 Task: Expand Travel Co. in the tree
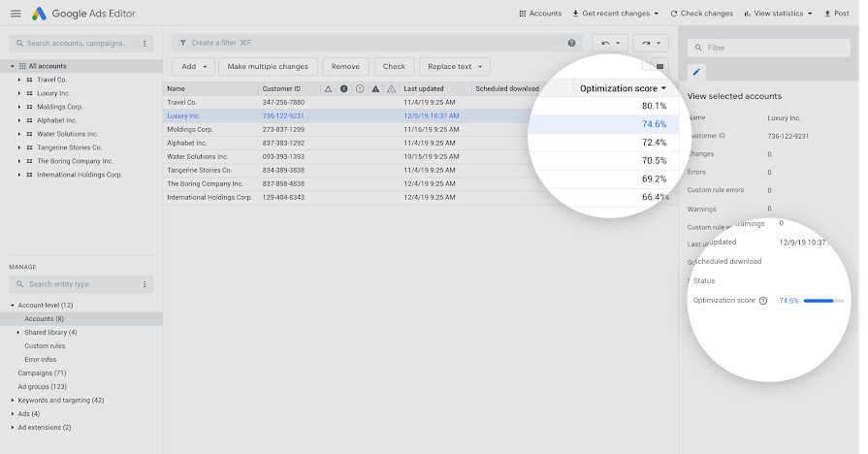point(18,80)
